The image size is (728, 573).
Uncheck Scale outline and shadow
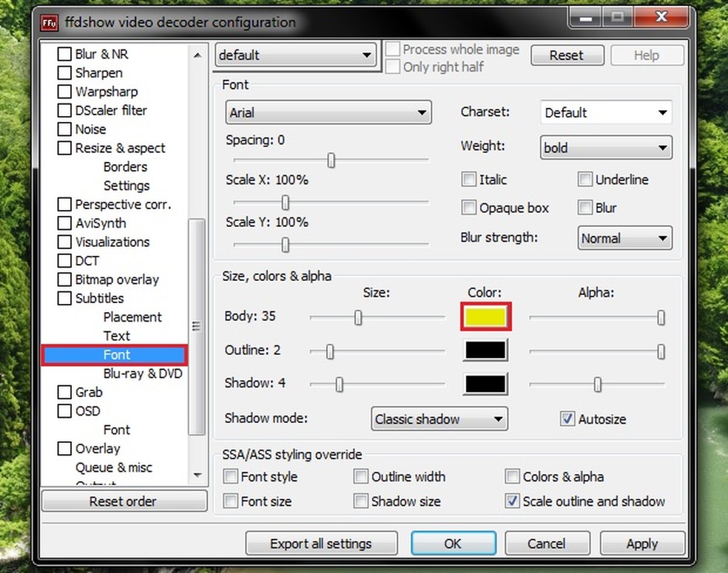point(512,501)
